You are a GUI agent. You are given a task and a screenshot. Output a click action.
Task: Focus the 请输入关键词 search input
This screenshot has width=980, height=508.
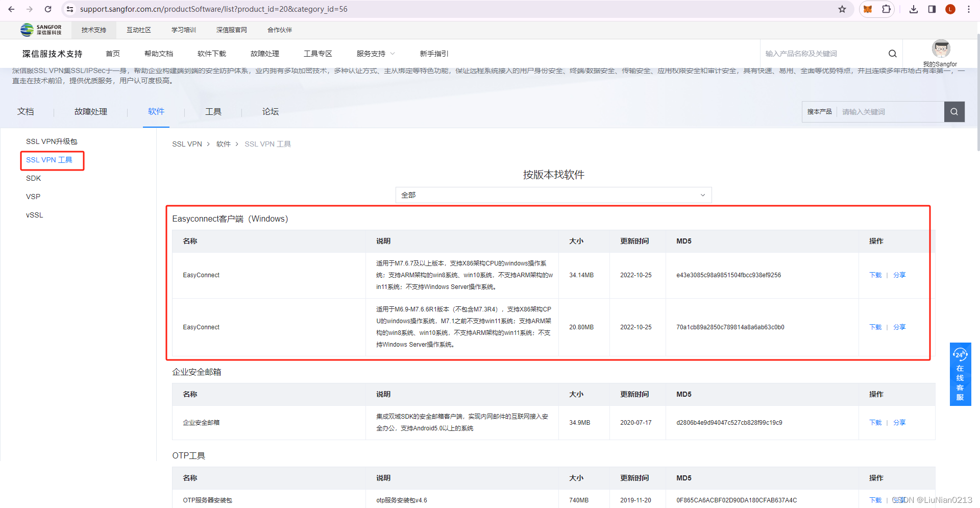[891, 112]
